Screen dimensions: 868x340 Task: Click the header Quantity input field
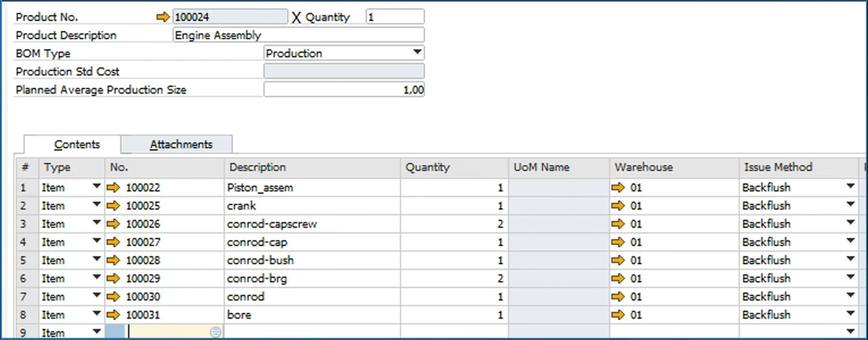(x=395, y=17)
